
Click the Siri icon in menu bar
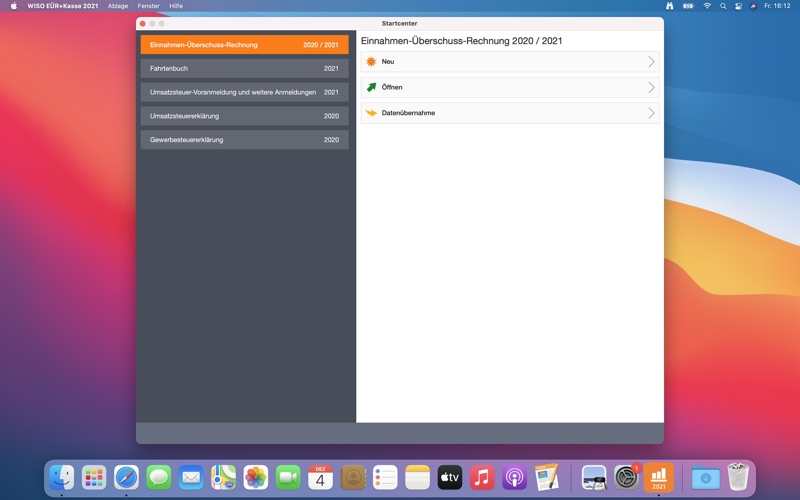(x=753, y=6)
